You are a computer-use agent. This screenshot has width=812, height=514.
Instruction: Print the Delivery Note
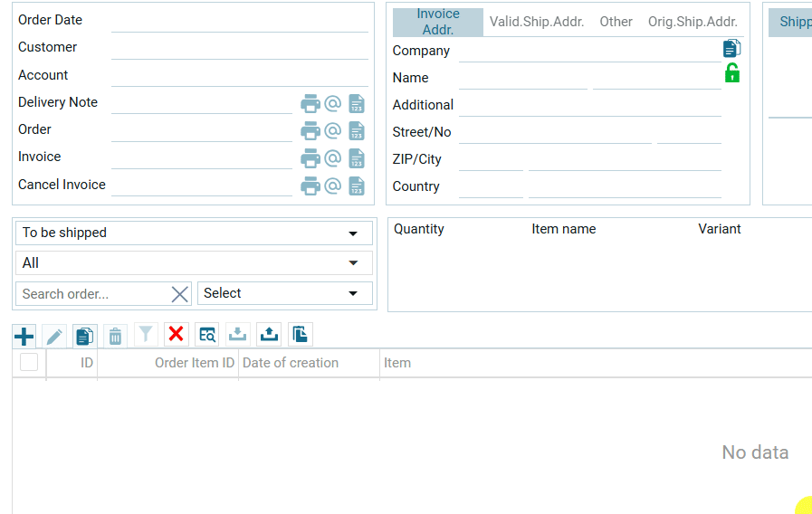[x=310, y=103]
